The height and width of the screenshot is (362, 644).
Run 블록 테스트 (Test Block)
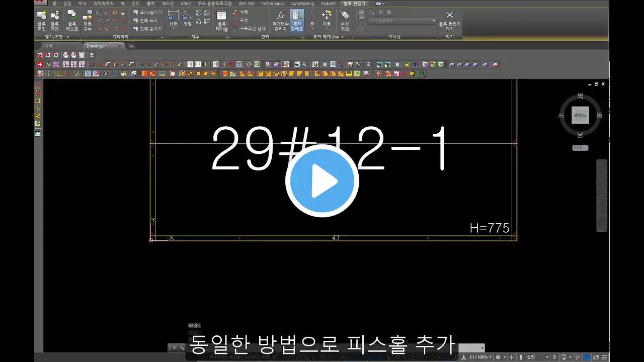72,21
